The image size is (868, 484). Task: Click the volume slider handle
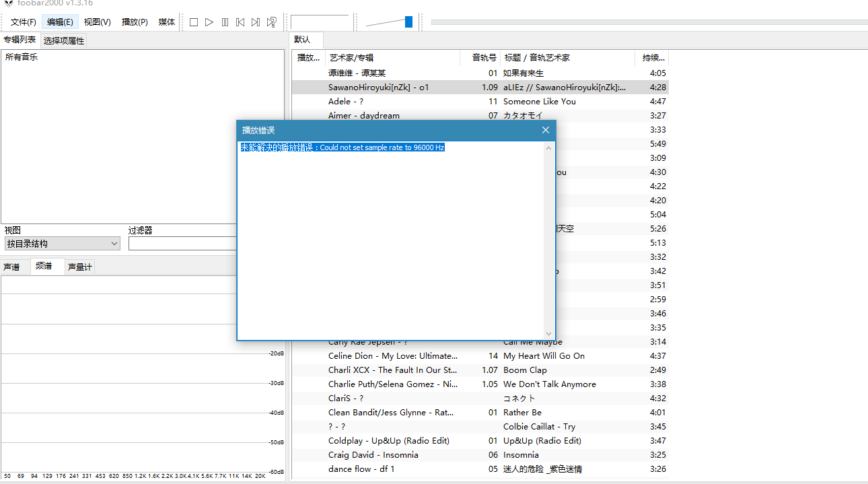(408, 22)
